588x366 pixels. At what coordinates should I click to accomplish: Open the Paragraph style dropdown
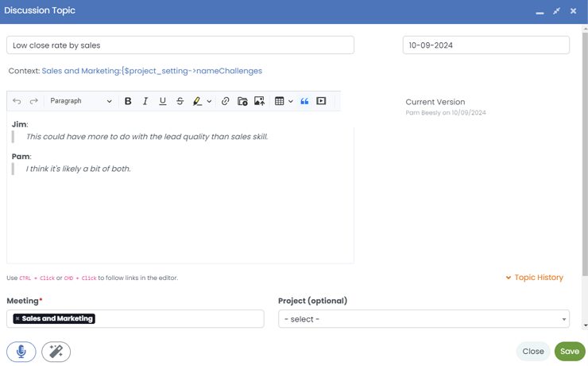tap(80, 101)
